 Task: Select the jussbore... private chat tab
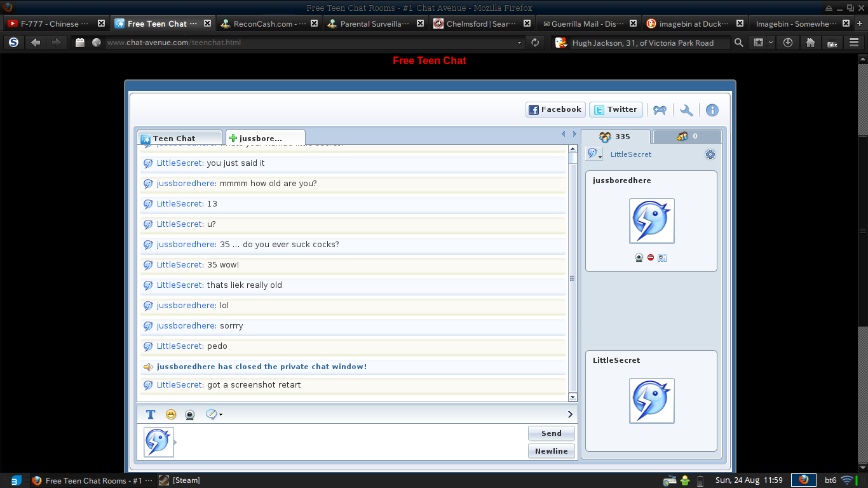pyautogui.click(x=266, y=138)
